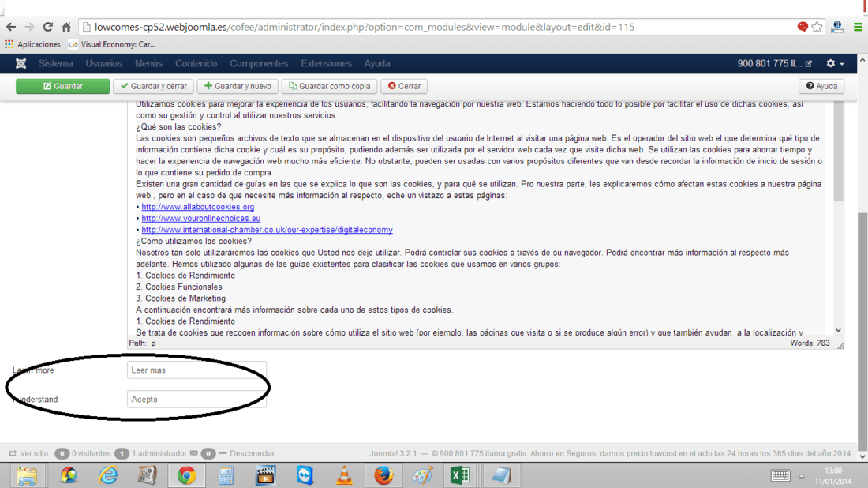Open the Usuarios menu
Screen dimensions: 868x488
click(x=103, y=64)
